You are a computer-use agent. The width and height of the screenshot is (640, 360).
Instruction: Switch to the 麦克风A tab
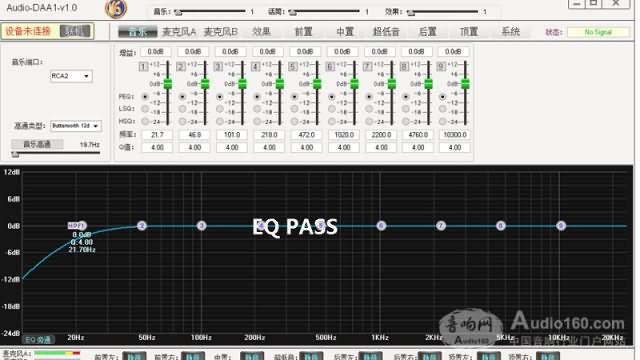(x=179, y=32)
